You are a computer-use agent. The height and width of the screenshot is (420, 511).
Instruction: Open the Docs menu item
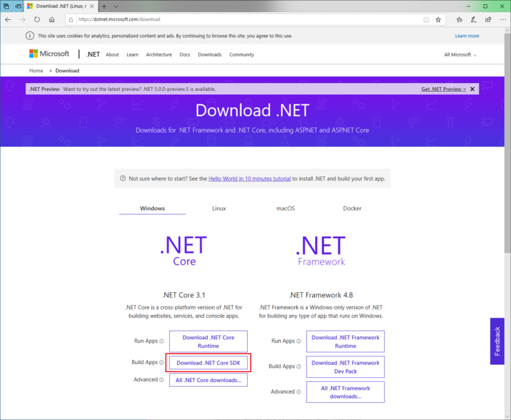tap(185, 55)
